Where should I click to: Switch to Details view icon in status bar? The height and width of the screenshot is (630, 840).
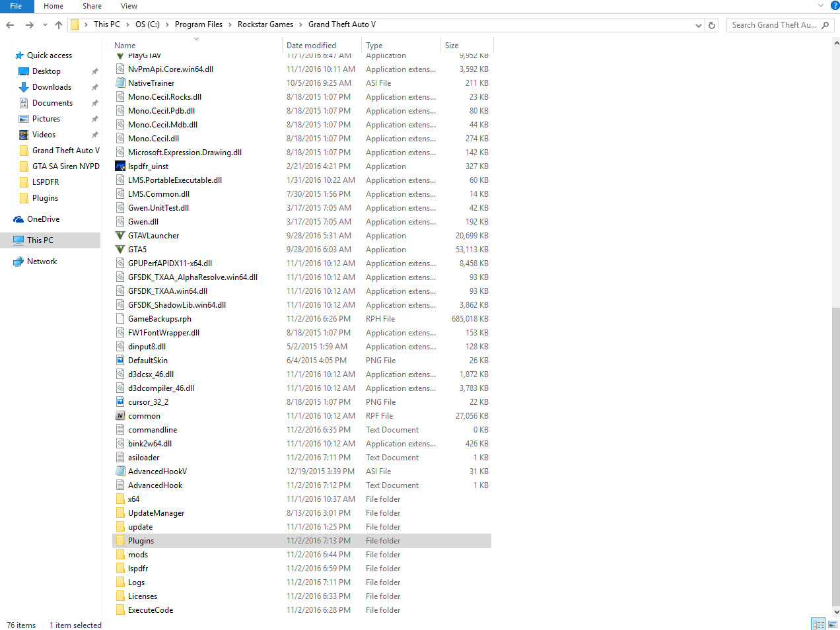click(818, 624)
